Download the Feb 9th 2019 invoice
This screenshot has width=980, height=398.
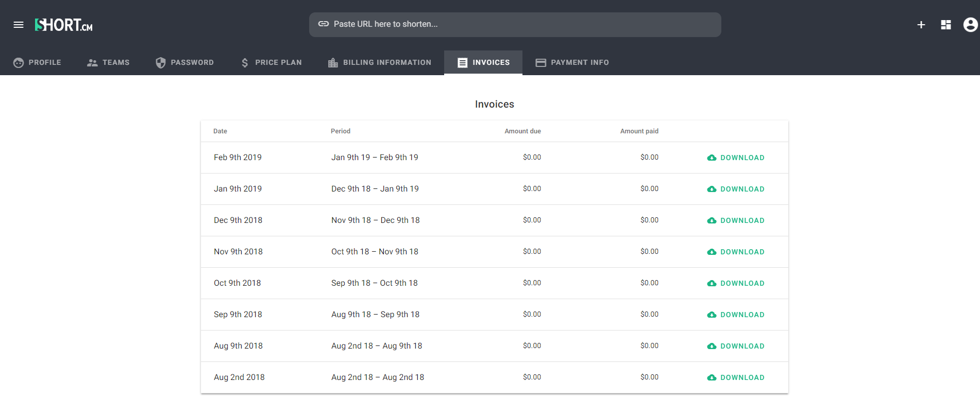tap(736, 158)
